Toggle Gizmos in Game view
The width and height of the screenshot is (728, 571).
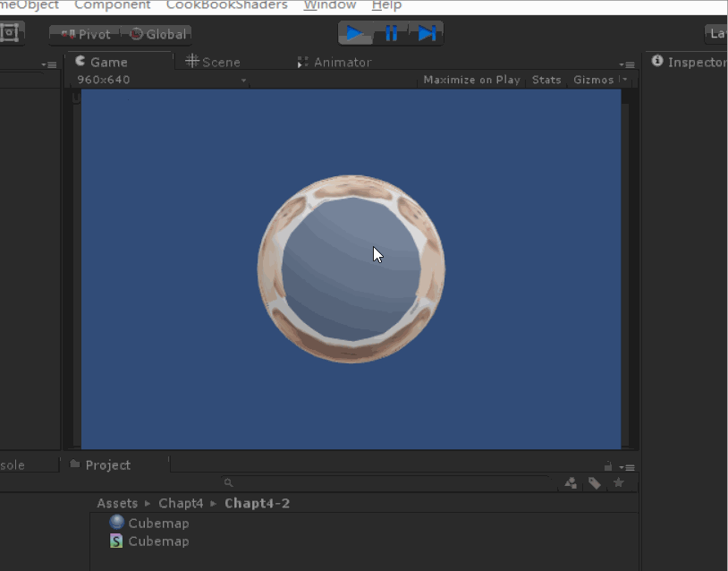(593, 80)
